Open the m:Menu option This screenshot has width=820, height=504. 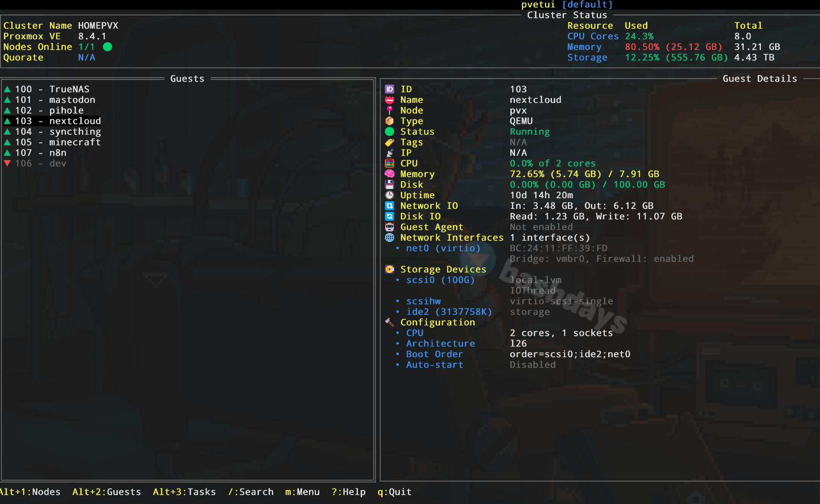(302, 492)
